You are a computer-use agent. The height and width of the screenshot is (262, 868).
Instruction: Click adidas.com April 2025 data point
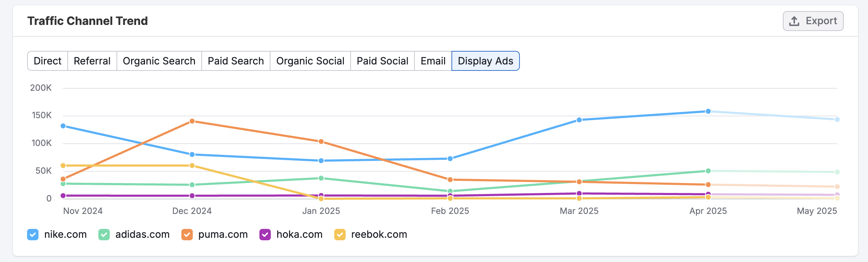tap(708, 171)
